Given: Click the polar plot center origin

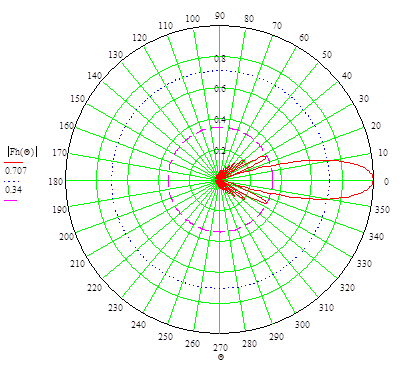Looking at the screenshot, I should [220, 180].
